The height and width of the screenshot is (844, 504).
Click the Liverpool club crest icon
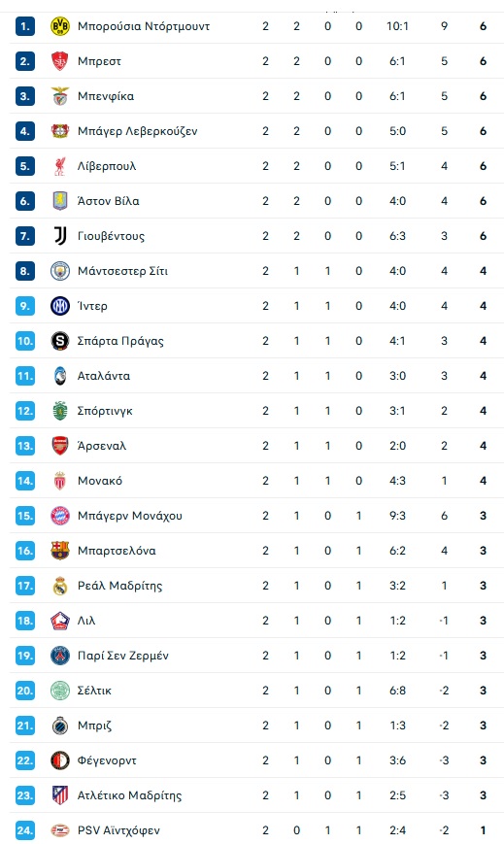pos(60,166)
